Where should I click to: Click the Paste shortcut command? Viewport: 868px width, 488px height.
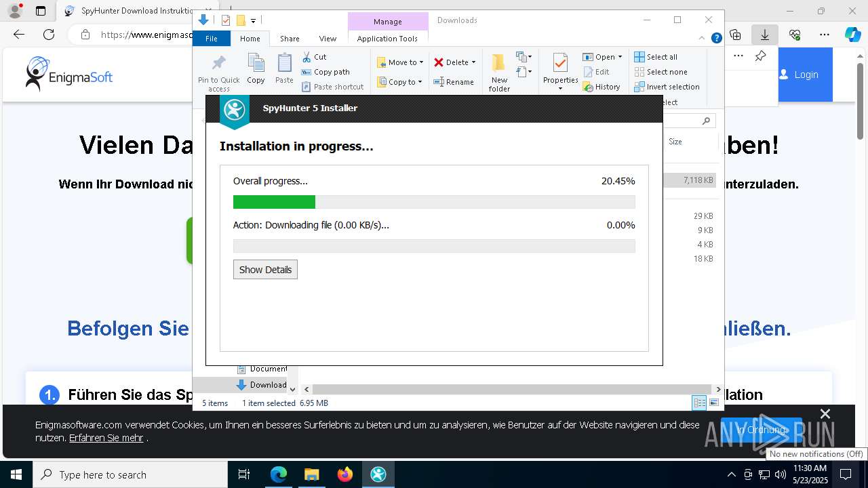pos(332,87)
